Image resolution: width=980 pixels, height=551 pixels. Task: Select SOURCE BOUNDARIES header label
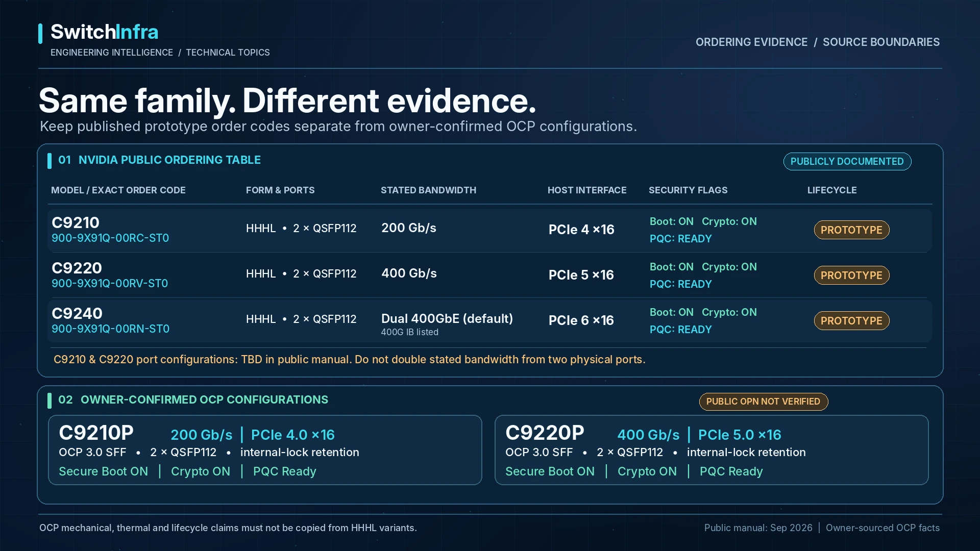click(881, 42)
